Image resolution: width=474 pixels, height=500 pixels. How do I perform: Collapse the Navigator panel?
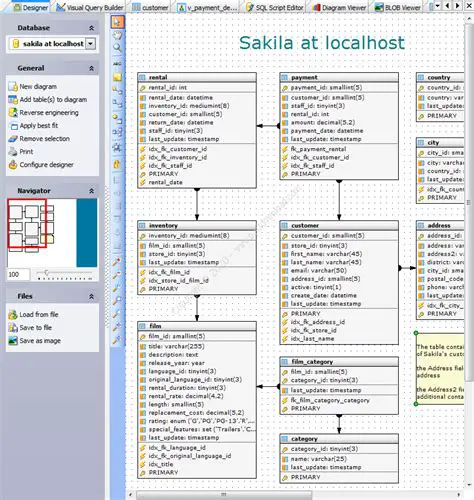(91, 191)
